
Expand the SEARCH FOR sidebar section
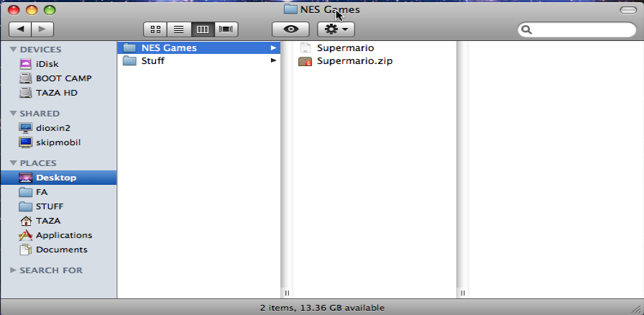(13, 270)
